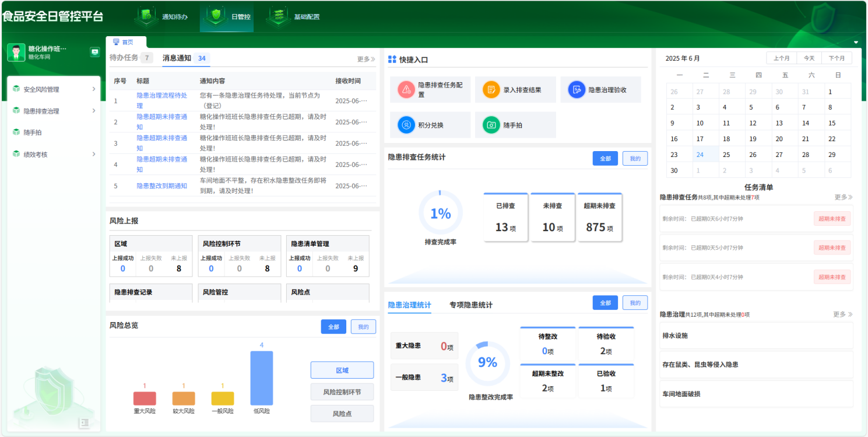Switch 隐患排查任务统计 to 我的 view
The image size is (868, 437).
634,158
